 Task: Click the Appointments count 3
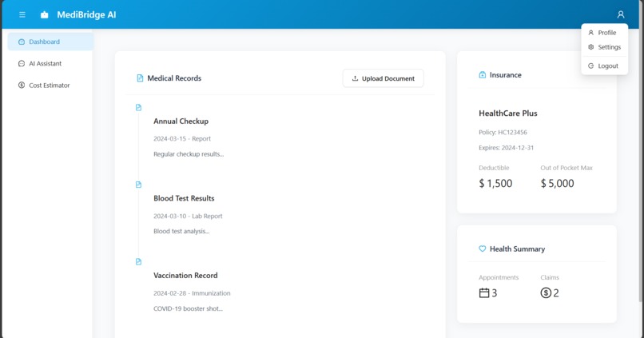point(495,292)
